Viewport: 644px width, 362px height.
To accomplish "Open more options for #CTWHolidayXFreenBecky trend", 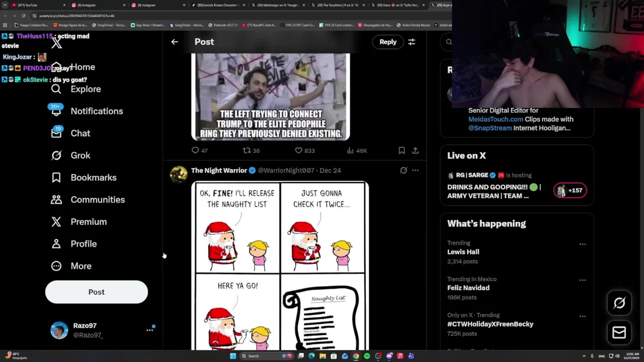I will click(x=583, y=316).
